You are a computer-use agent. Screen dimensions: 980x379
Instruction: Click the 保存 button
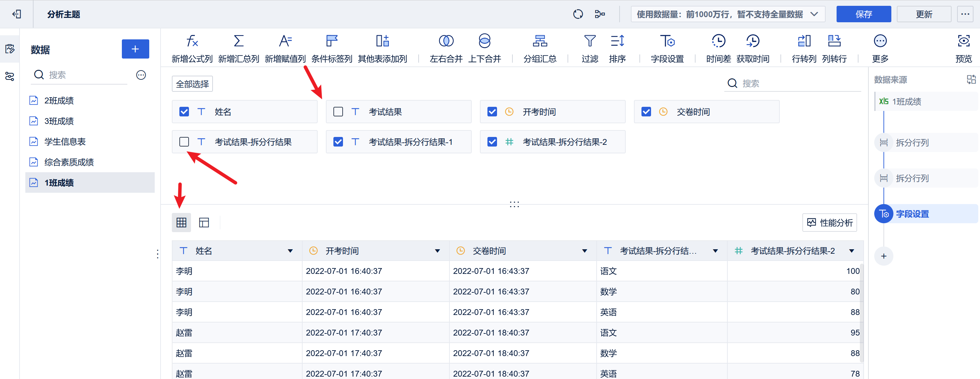pos(864,14)
